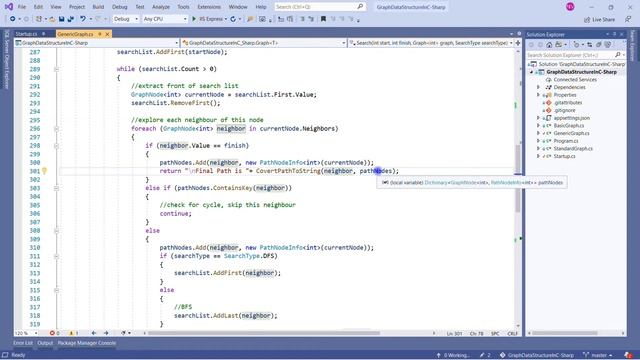The image size is (640, 360).
Task: Click the editor horizontal scrollbar thumb
Action: pyautogui.click(x=264, y=333)
